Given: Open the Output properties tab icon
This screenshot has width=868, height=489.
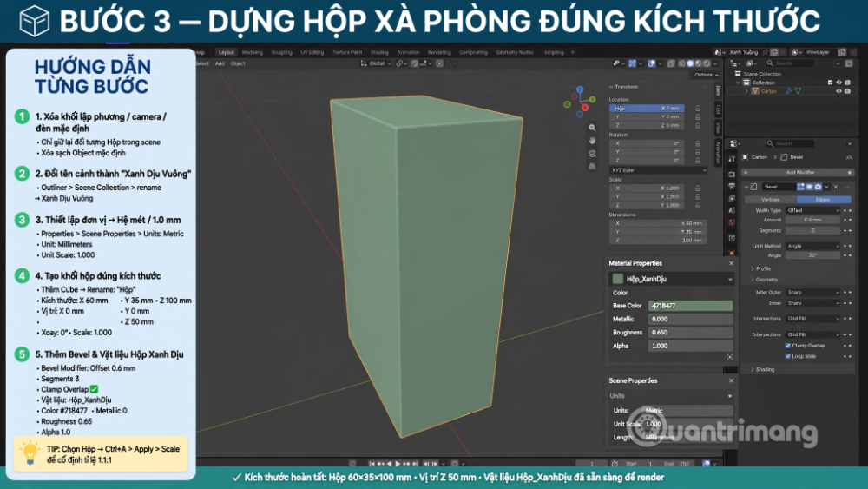Looking at the screenshot, I should tap(732, 186).
